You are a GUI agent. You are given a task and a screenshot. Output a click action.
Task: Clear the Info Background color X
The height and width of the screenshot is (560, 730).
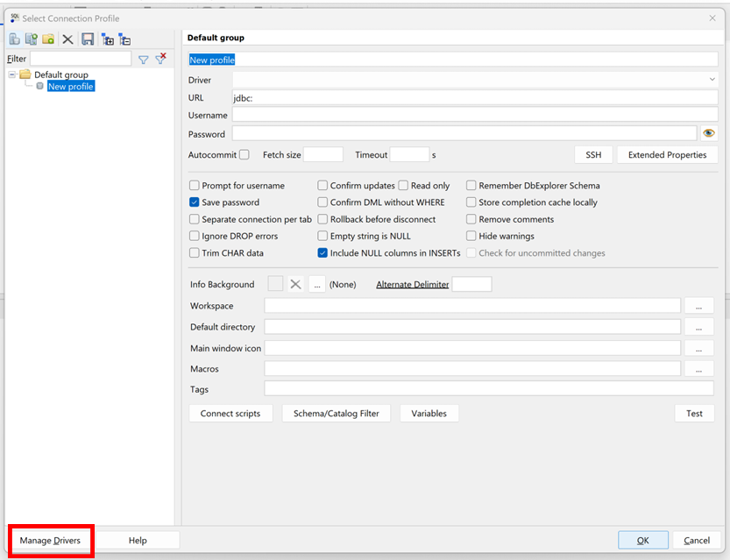click(x=295, y=284)
